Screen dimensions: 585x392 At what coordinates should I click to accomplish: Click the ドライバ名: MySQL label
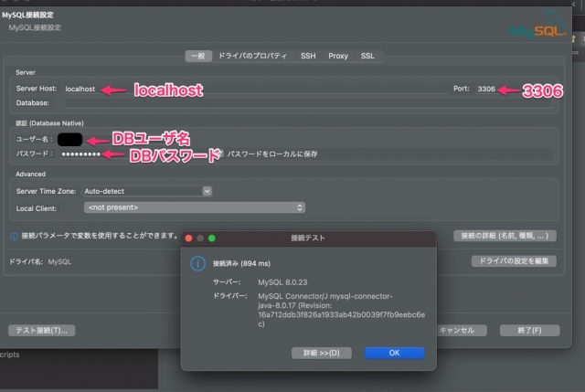click(x=40, y=262)
